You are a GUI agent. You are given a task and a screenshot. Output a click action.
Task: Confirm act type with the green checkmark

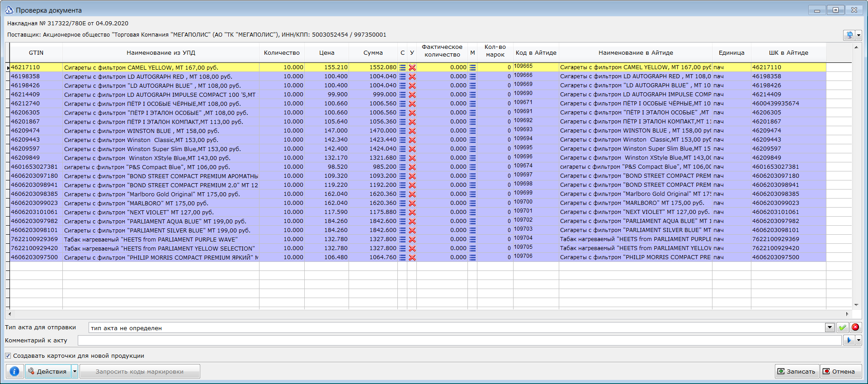(842, 327)
